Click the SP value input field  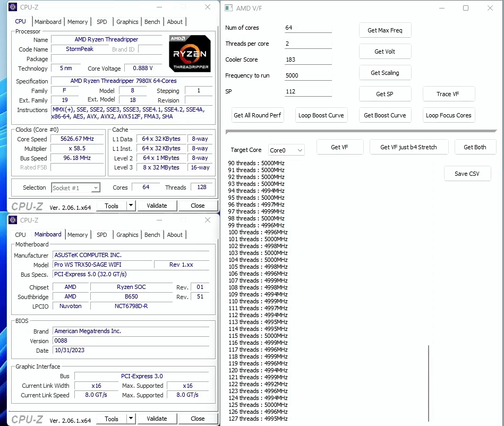(308, 91)
